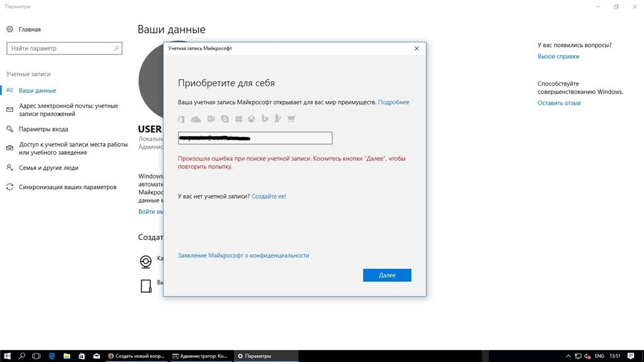Switch to Firefox Создать новый вопр... window
Screen dimensions: 644x362
pos(136,356)
